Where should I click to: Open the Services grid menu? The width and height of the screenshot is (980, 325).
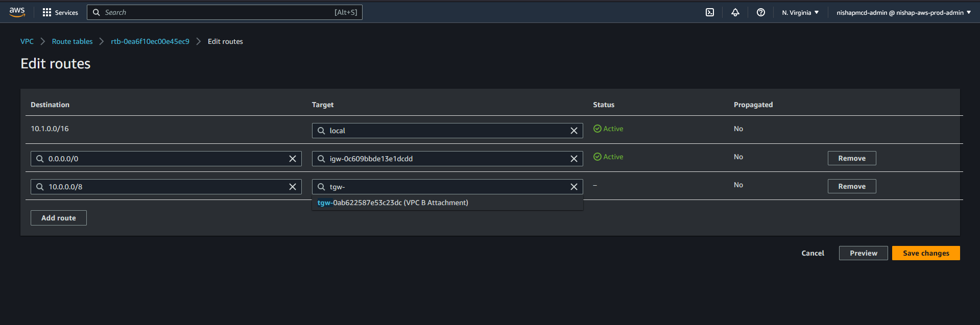pyautogui.click(x=60, y=12)
